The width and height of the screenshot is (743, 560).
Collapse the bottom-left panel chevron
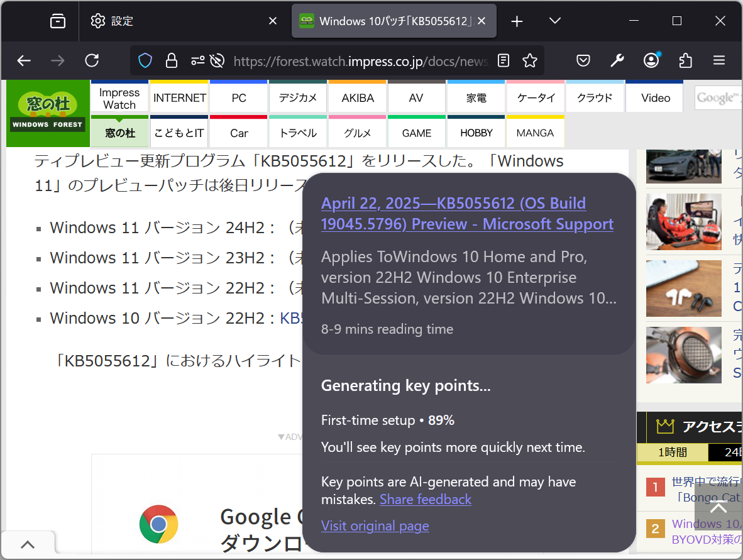click(x=28, y=543)
